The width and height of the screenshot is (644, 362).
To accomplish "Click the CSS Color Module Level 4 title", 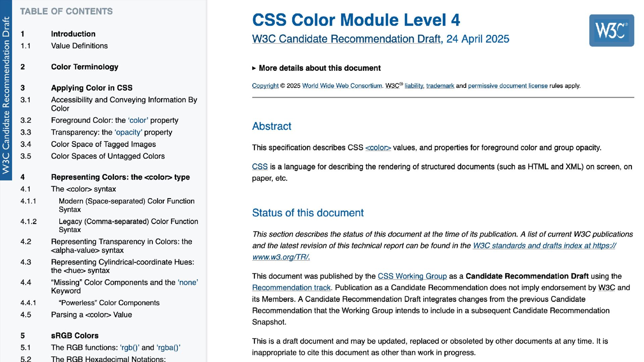I will tap(356, 20).
